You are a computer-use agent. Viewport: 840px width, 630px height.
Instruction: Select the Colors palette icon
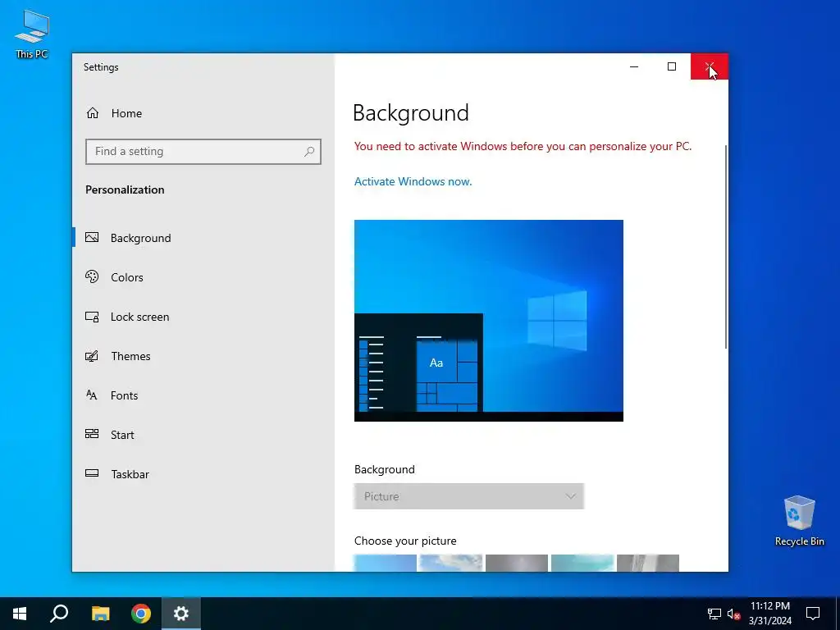click(92, 276)
